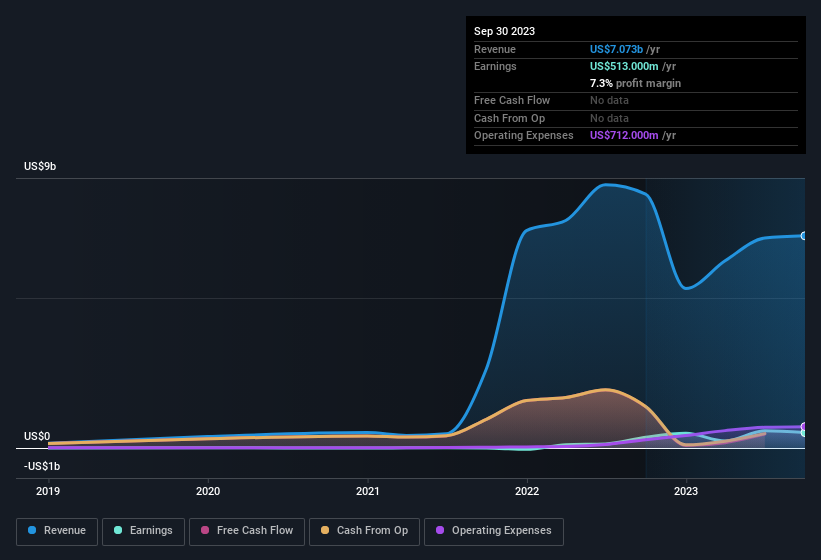Click the Operating Expenses purple endpoint marker
The image size is (821, 560).
click(x=804, y=427)
